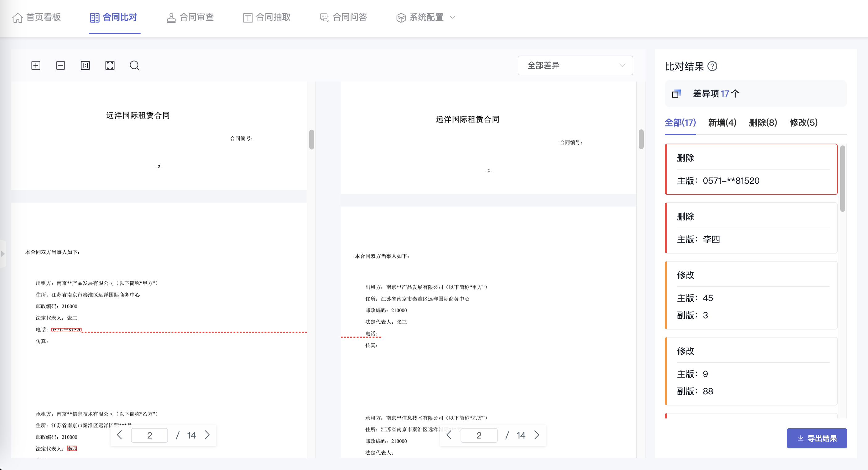The height and width of the screenshot is (470, 868).
Task: Switch to the 删除(8) tab
Action: (x=763, y=123)
